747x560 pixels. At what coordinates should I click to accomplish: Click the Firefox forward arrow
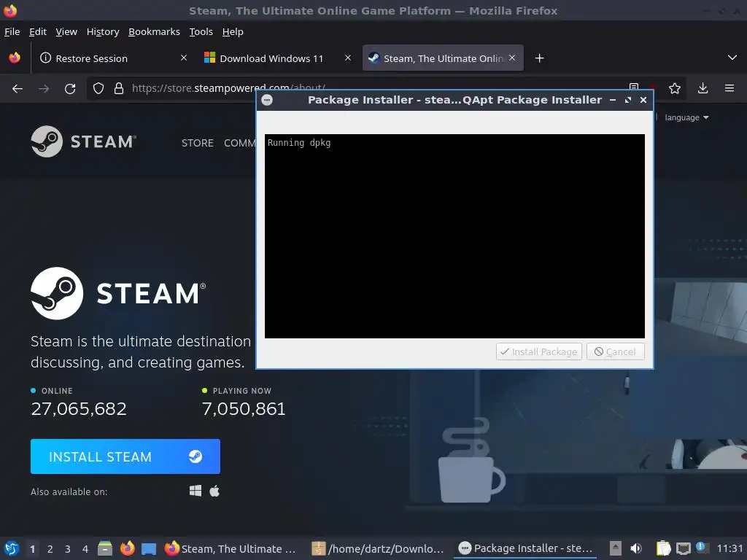pyautogui.click(x=44, y=88)
